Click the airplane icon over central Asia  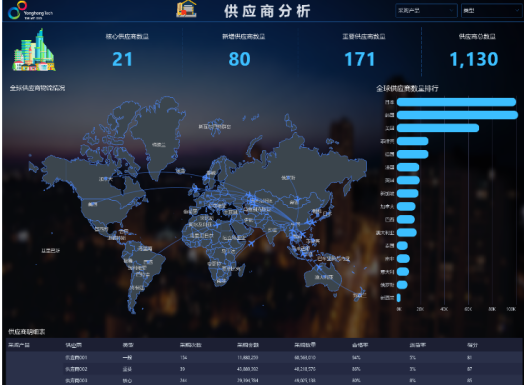[x=249, y=195]
